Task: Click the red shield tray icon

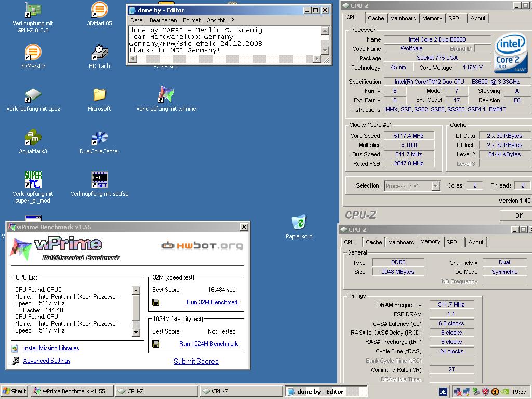Action: (x=486, y=392)
